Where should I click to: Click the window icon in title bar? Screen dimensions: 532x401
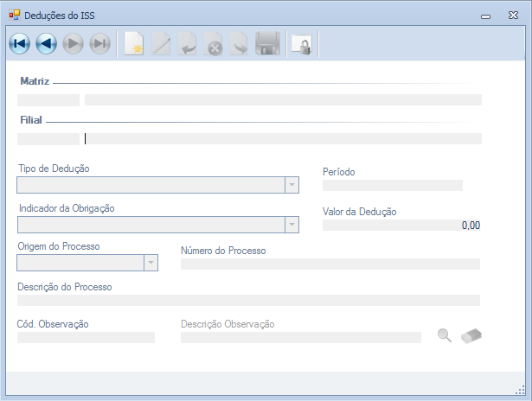(x=14, y=15)
